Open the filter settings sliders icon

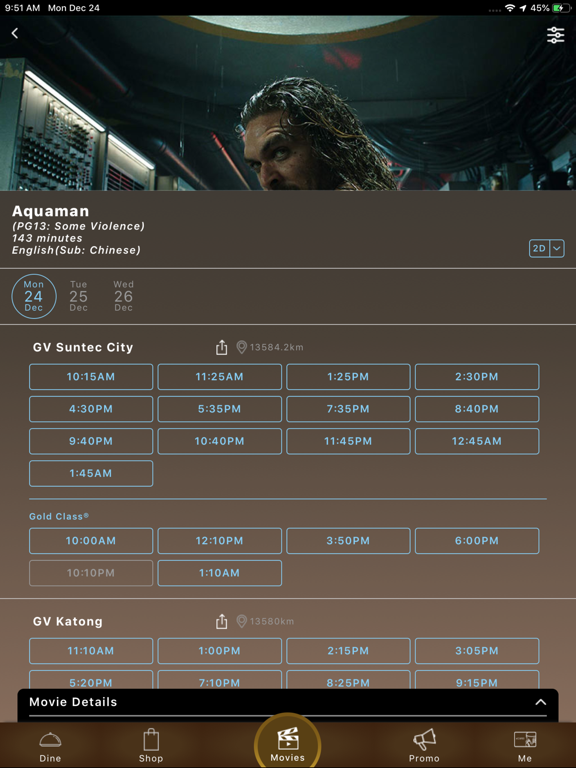tap(555, 35)
